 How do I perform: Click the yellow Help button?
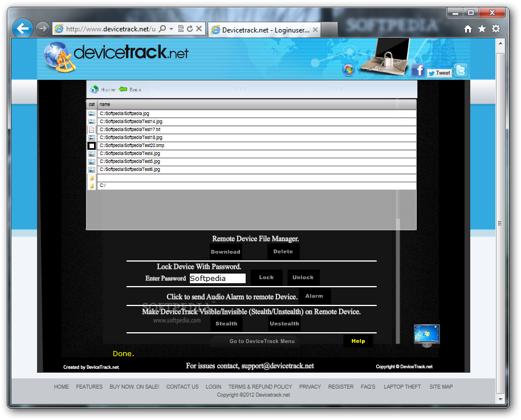click(358, 341)
